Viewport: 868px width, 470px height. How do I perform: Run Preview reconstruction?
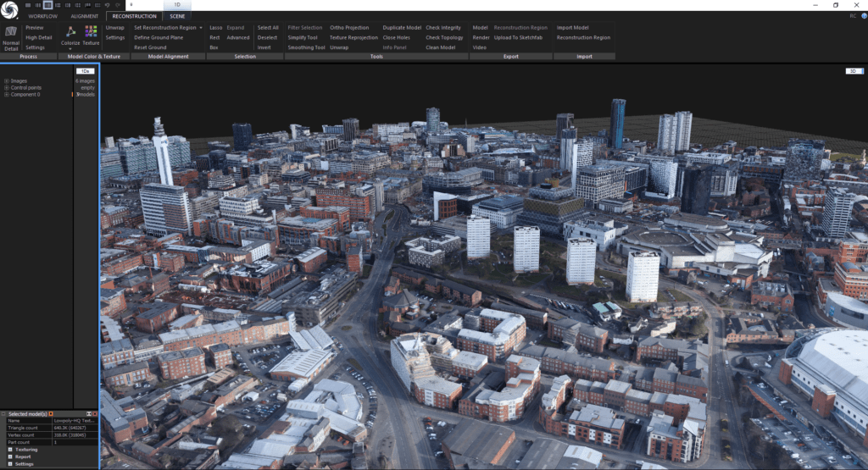(34, 28)
